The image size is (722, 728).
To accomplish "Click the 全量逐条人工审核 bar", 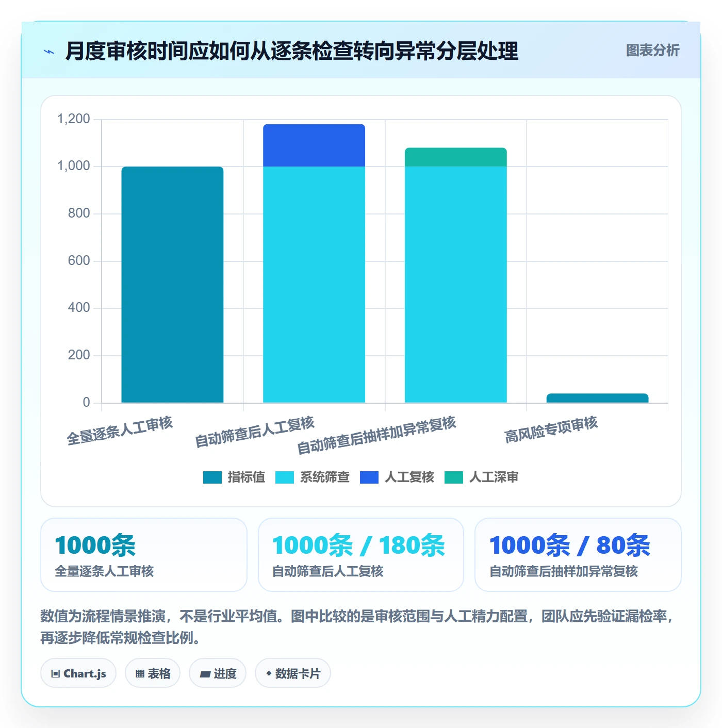I will click(172, 285).
